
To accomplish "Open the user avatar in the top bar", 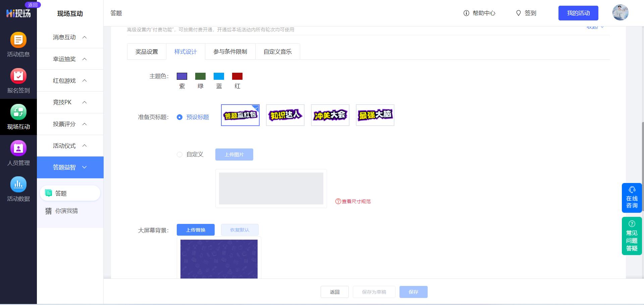I will pyautogui.click(x=621, y=12).
